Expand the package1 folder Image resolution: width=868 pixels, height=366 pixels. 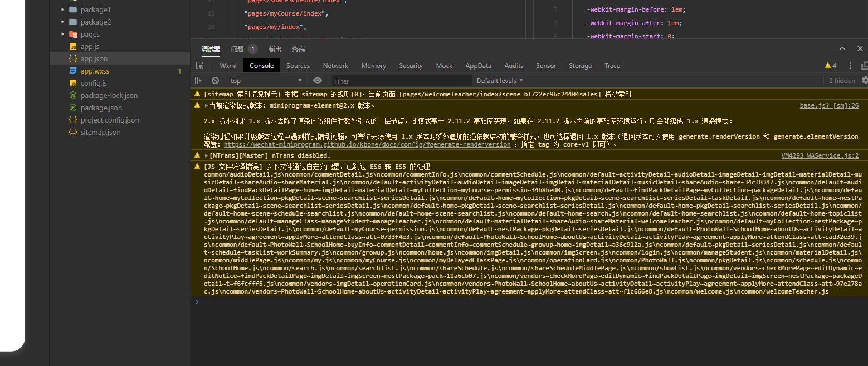click(x=61, y=9)
